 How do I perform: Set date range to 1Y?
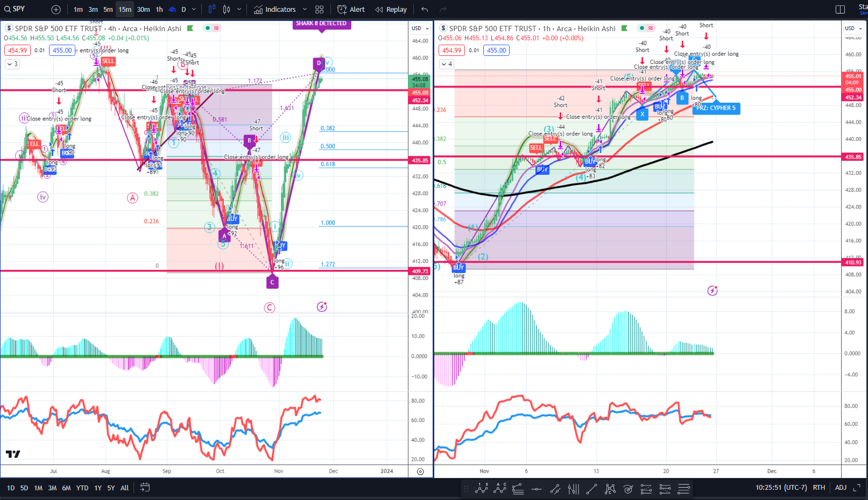[98, 488]
